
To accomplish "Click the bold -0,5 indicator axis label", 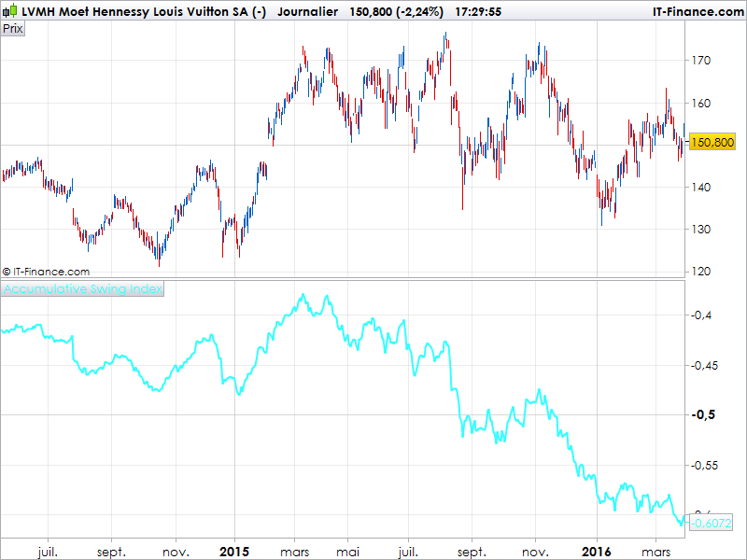I will [703, 414].
